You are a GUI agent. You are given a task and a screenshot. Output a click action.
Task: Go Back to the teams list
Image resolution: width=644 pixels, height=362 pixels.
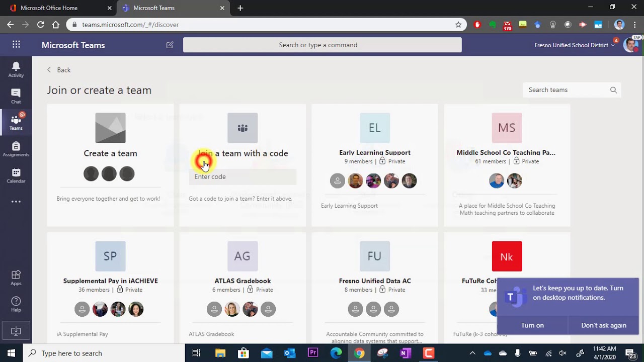[x=59, y=70]
